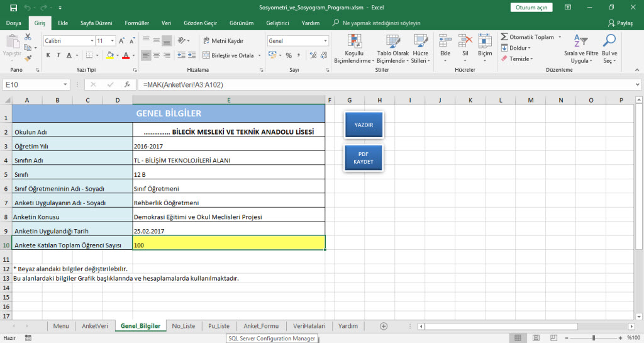Click the zoom slider in status bar

coord(594,338)
